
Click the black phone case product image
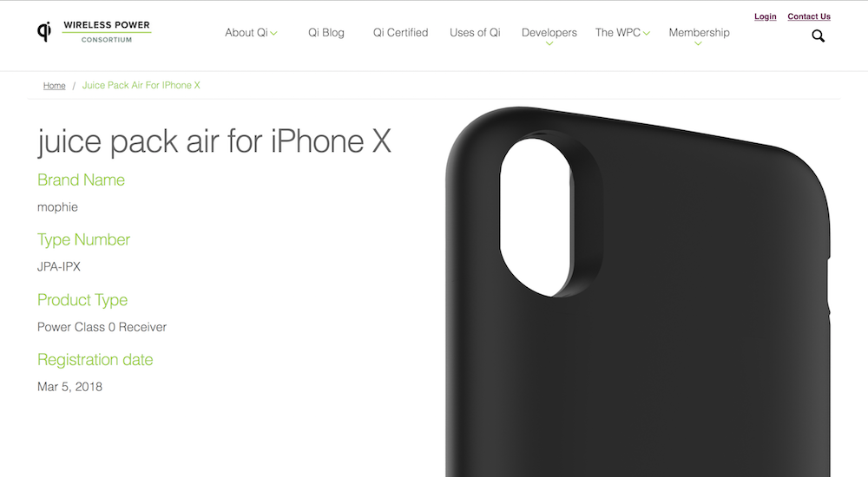tap(638, 291)
